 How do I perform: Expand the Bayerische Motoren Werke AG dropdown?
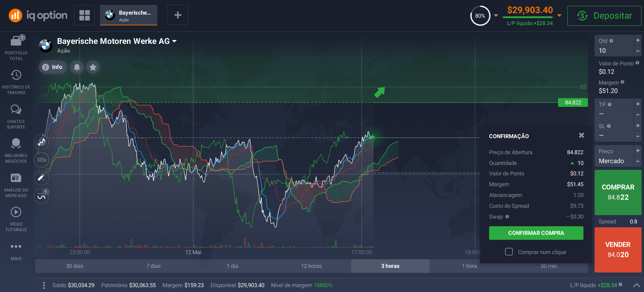pyautogui.click(x=174, y=41)
